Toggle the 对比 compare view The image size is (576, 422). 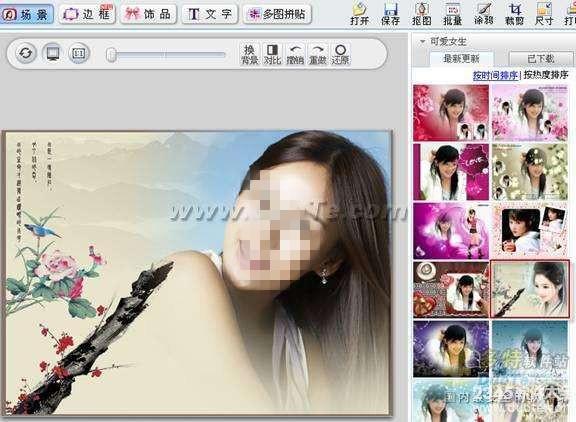(x=272, y=54)
